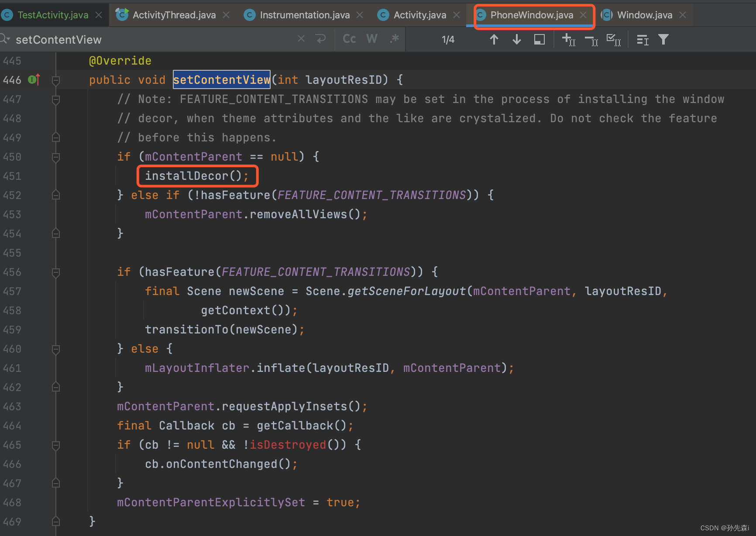Screen dimensions: 756x536
Task: Click FEATURE_CONTENT_TRANSITIONS constant on line 452
Action: (372, 195)
